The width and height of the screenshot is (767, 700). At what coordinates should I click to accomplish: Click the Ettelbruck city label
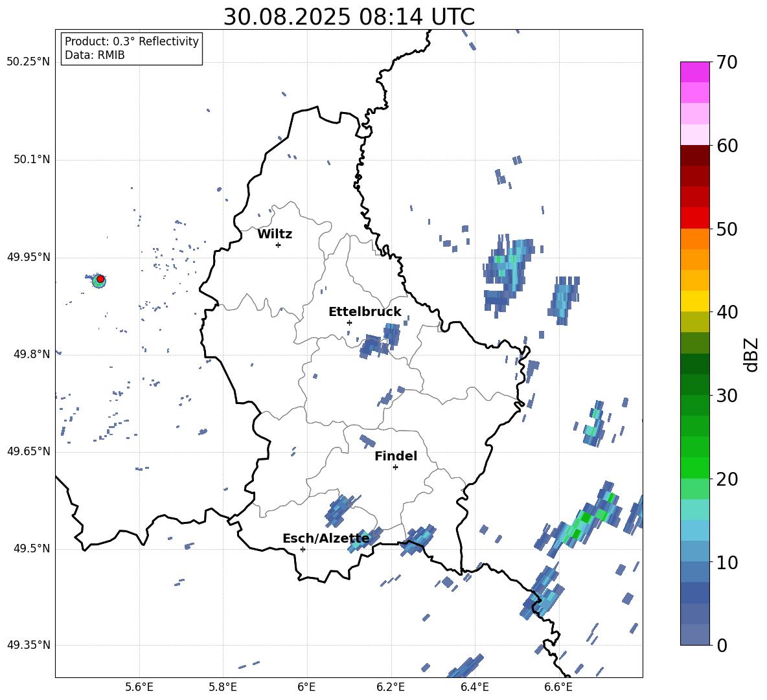tap(365, 312)
